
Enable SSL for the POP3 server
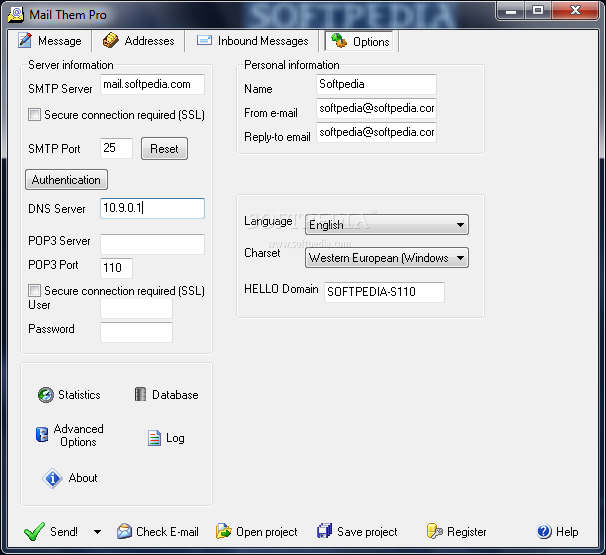tap(34, 290)
